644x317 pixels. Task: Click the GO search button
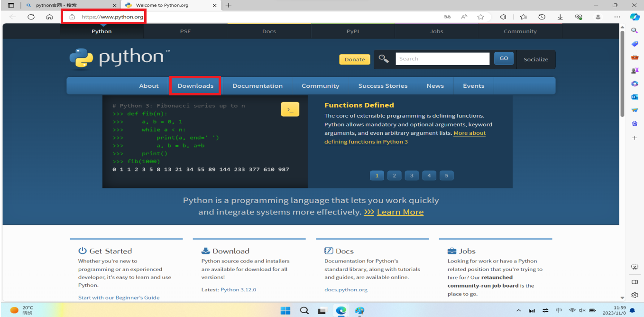point(504,58)
